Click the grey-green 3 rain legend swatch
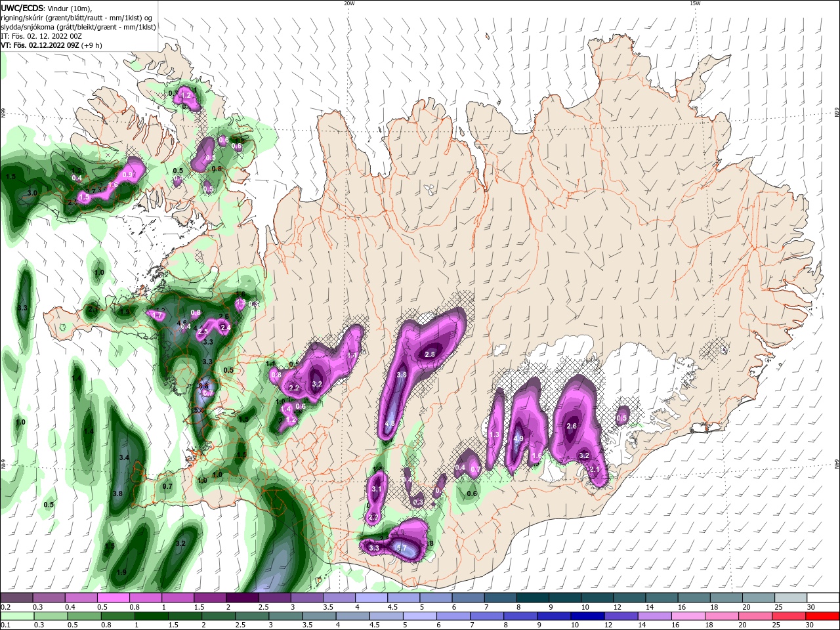The height and width of the screenshot is (630, 840). click(286, 616)
